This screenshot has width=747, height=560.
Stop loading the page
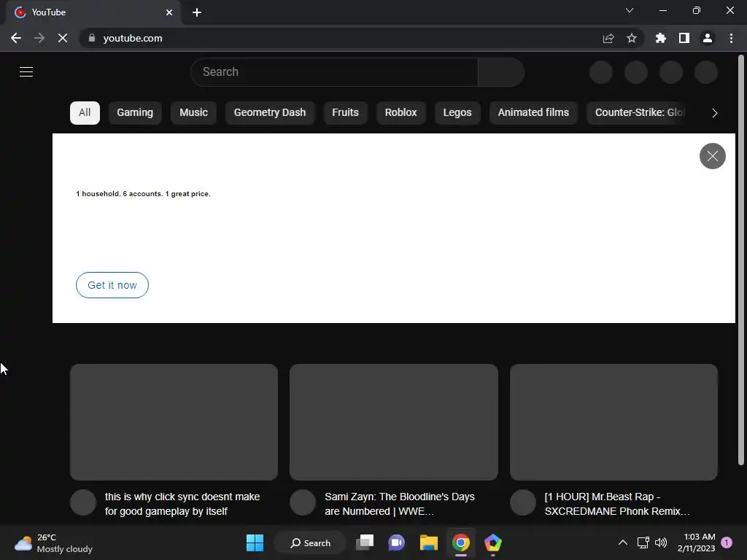pyautogui.click(x=63, y=38)
